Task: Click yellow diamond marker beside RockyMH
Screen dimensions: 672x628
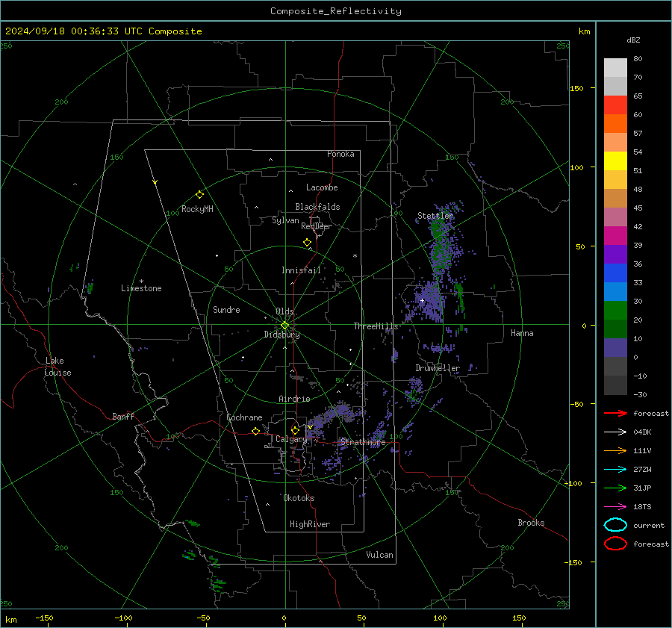Action: [x=199, y=195]
